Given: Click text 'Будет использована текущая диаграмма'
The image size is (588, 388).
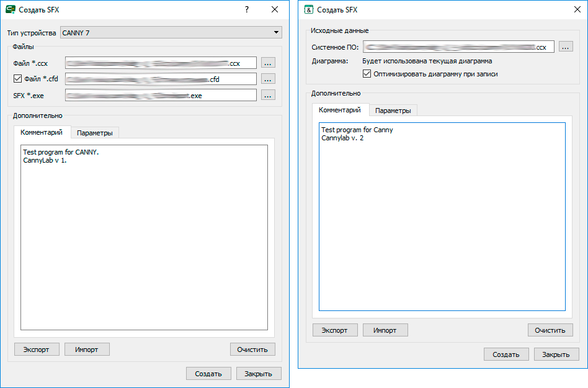Looking at the screenshot, I should click(x=427, y=61).
